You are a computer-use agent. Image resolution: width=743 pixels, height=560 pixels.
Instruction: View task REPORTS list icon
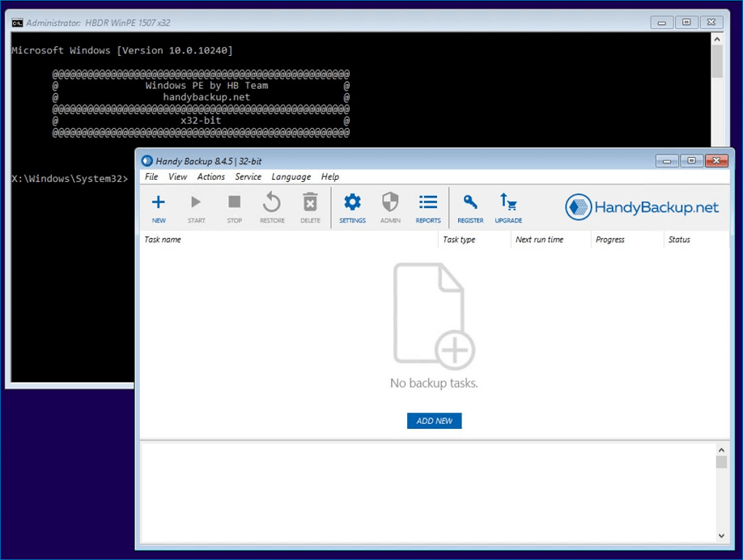coord(428,207)
